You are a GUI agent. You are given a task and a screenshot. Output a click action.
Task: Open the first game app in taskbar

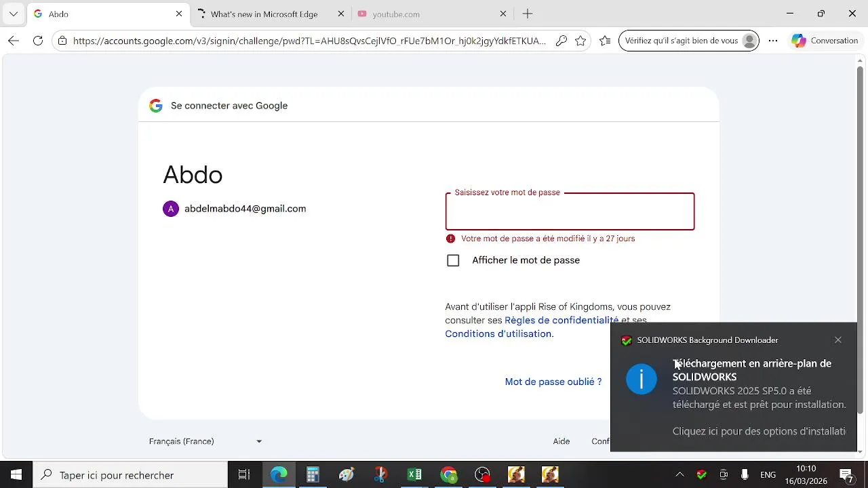click(x=516, y=475)
